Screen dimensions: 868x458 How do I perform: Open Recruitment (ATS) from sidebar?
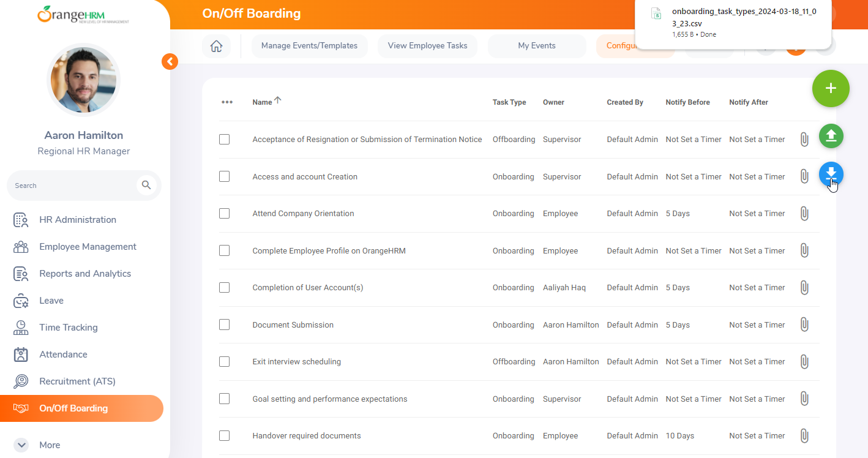point(77,381)
